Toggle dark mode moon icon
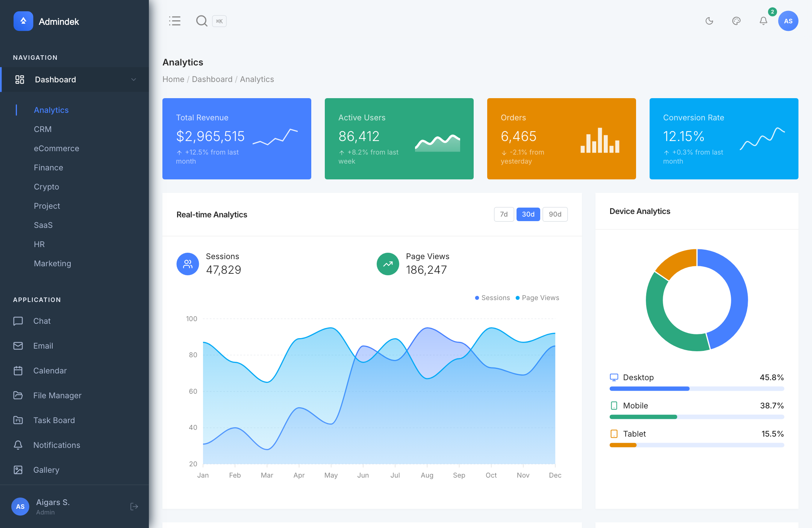Screen dimensions: 812x528 (709, 21)
